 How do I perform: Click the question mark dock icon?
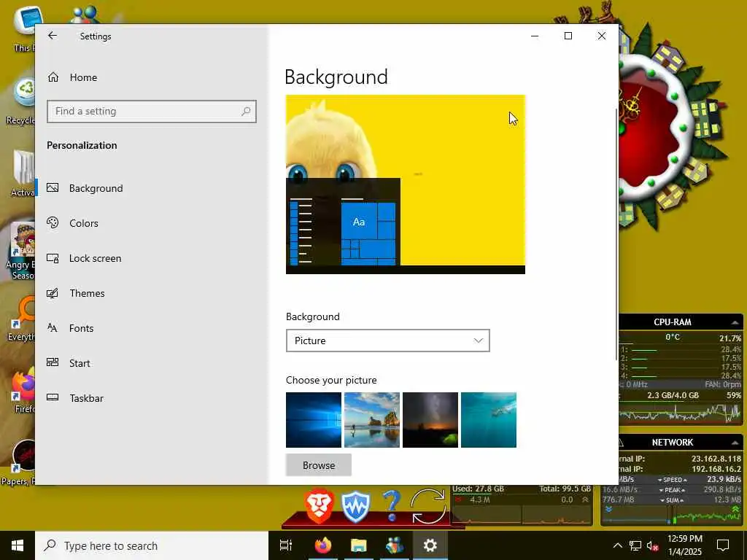(x=391, y=506)
